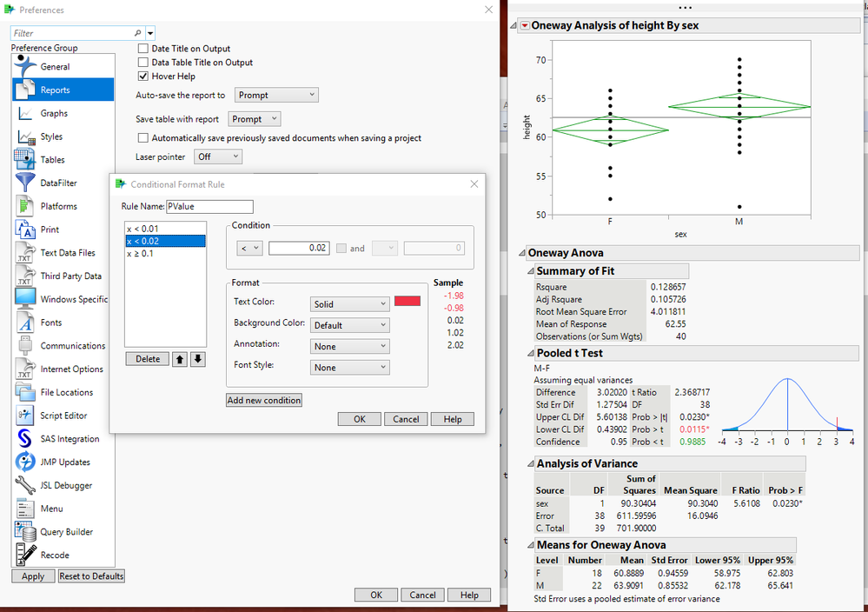Screen dimensions: 868x612
Task: Cancel the Conditional Format Rule dialog
Action: (x=406, y=419)
